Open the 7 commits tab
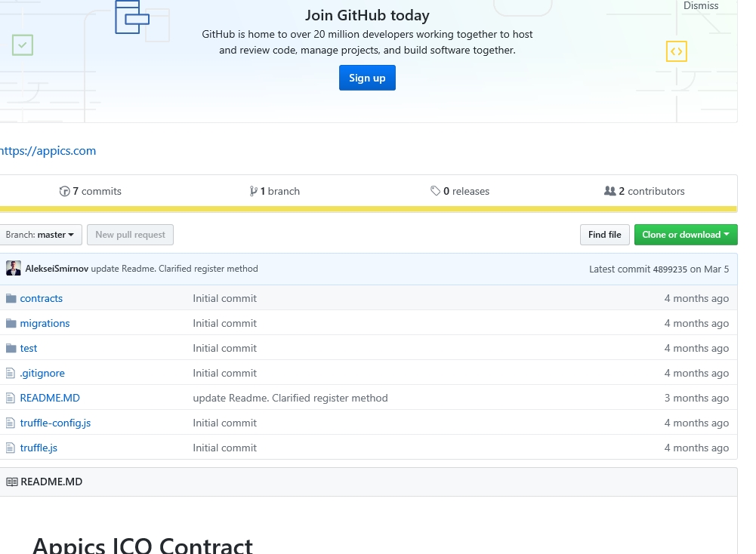The height and width of the screenshot is (554, 756). point(90,191)
